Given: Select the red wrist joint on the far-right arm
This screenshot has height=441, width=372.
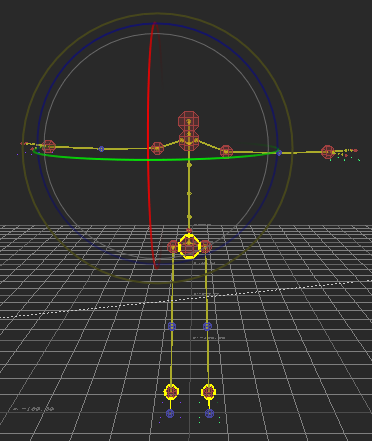Looking at the screenshot, I should [x=328, y=152].
